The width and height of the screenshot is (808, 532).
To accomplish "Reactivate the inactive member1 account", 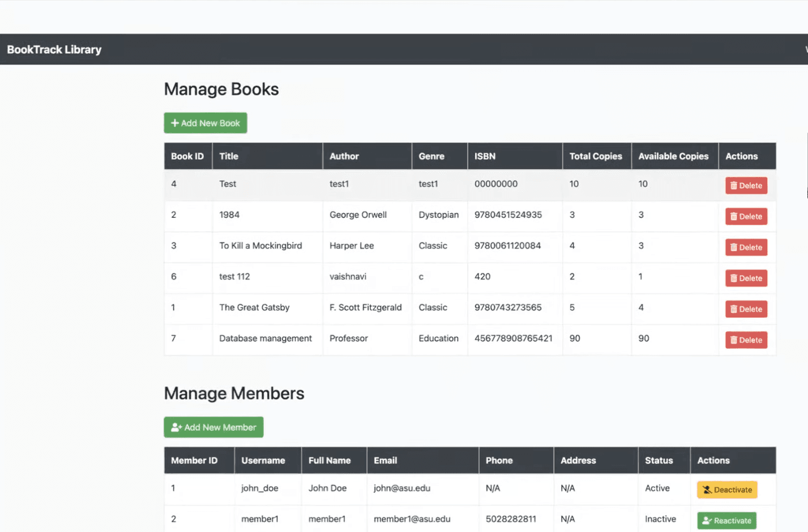I will [x=726, y=520].
